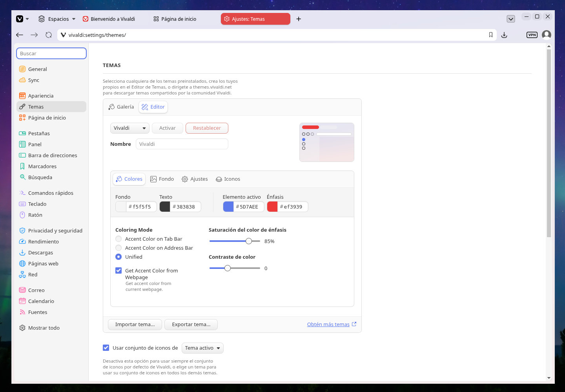This screenshot has height=392, width=565.
Task: Open Comandos rápidos settings
Action: (51, 193)
